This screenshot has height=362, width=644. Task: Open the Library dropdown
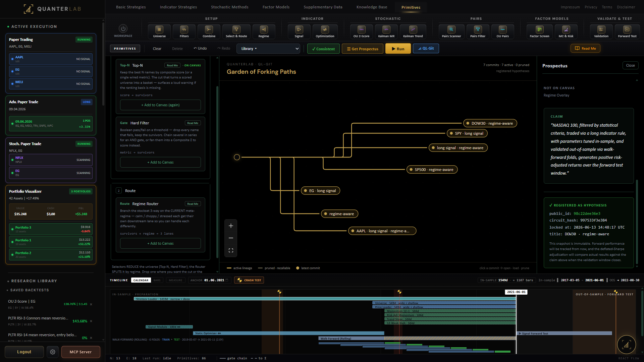pos(268,49)
